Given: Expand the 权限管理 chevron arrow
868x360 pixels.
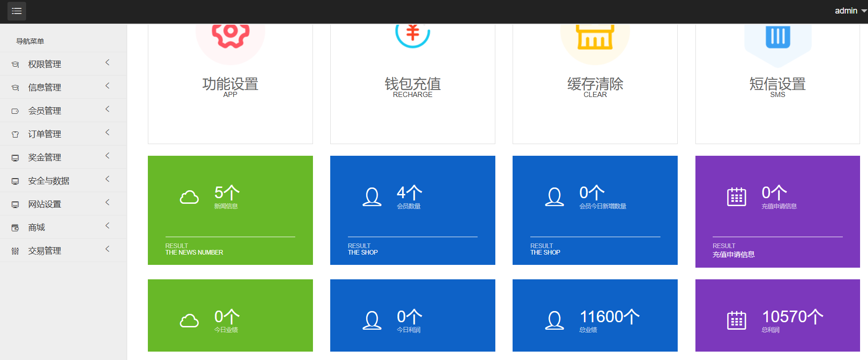Looking at the screenshot, I should [x=107, y=62].
